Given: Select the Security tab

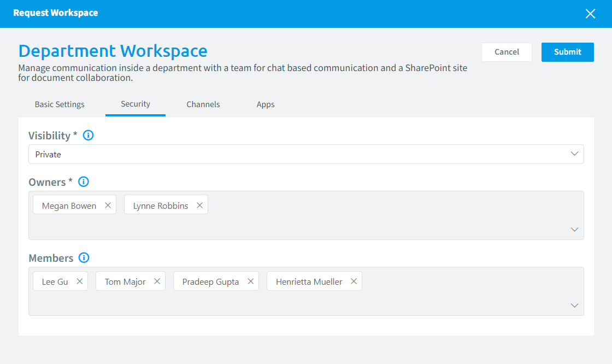Looking at the screenshot, I should click(136, 104).
